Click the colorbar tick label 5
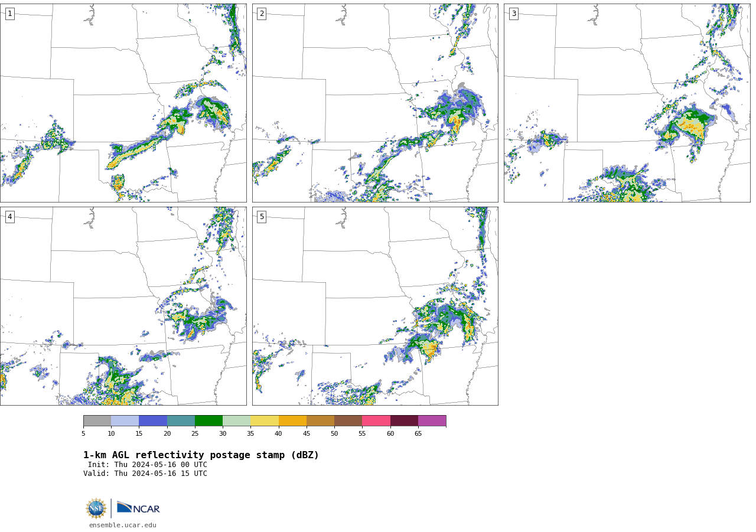The width and height of the screenshot is (756, 532). tap(83, 434)
